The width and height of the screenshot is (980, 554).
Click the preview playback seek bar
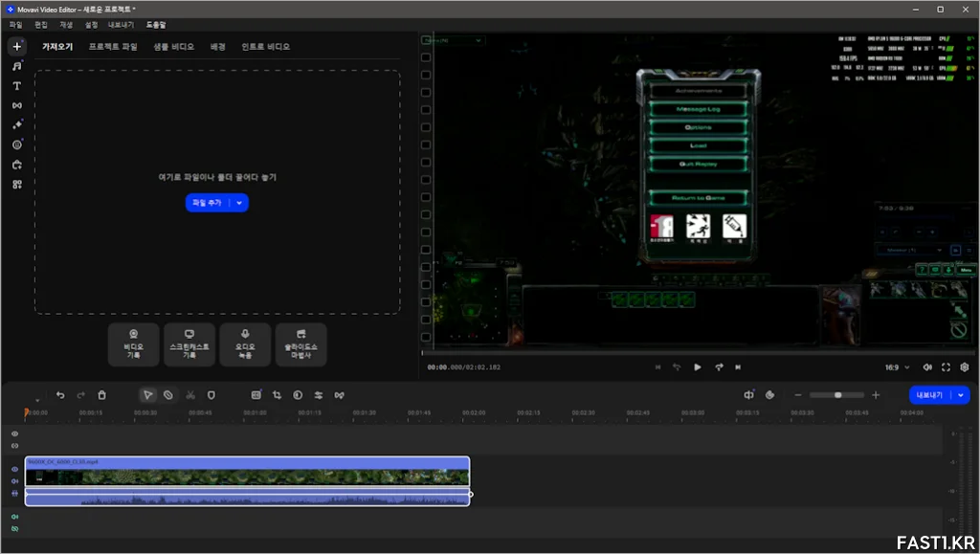(x=696, y=353)
